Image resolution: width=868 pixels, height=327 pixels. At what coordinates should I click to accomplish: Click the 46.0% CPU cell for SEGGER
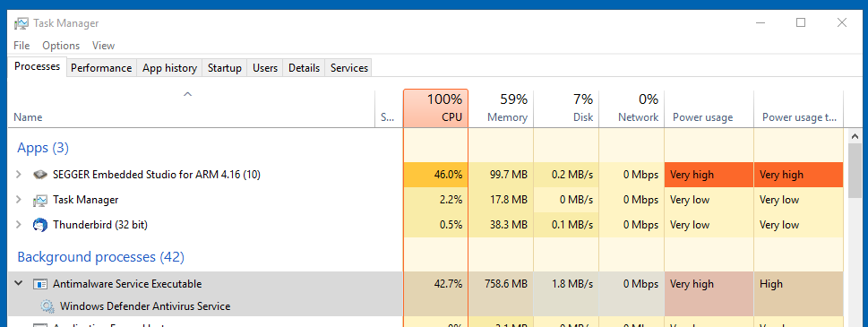(x=435, y=175)
